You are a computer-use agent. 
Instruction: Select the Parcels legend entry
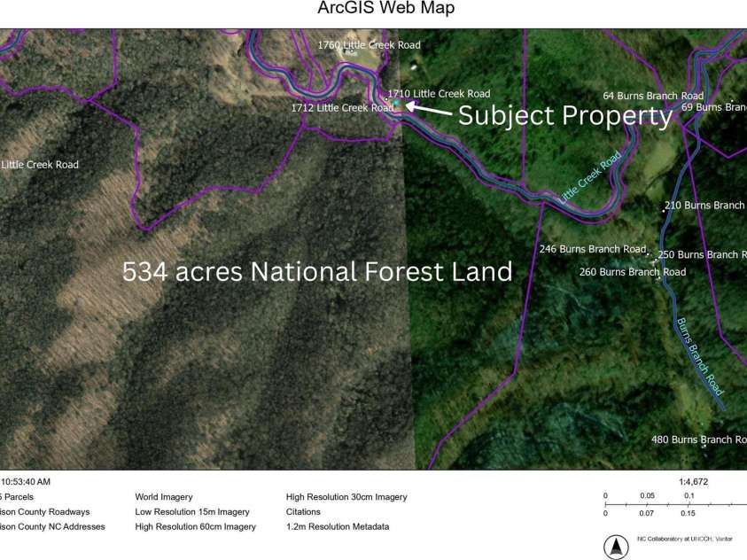coord(17,497)
